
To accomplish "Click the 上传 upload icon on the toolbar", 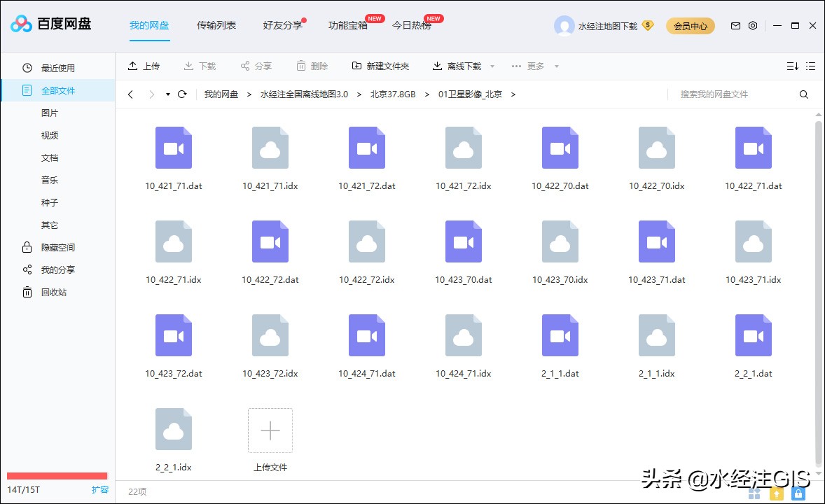I will coord(133,66).
